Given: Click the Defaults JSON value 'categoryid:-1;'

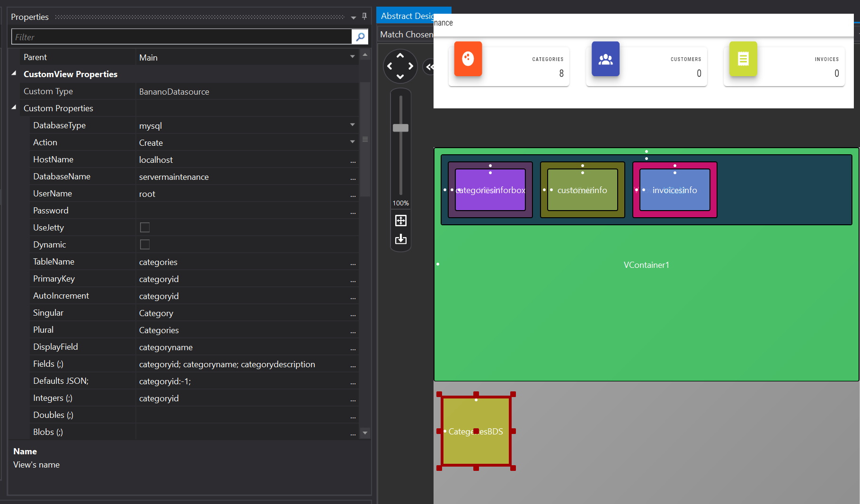Looking at the screenshot, I should tap(165, 381).
